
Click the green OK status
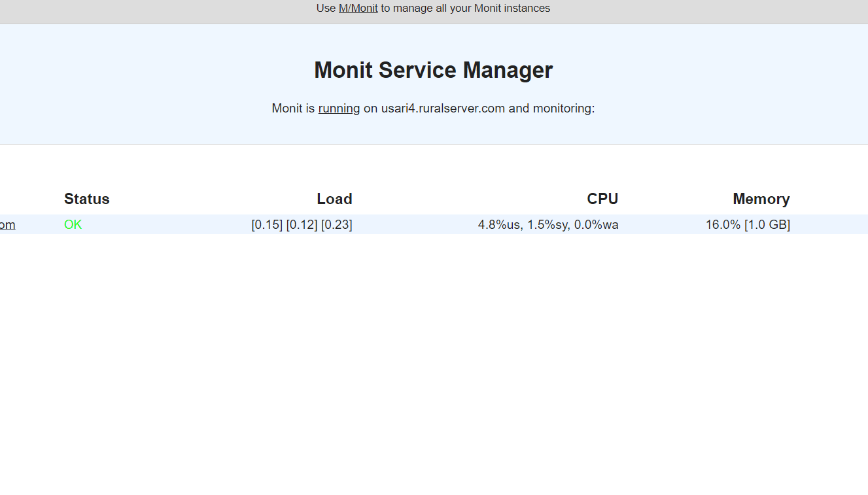click(x=73, y=225)
